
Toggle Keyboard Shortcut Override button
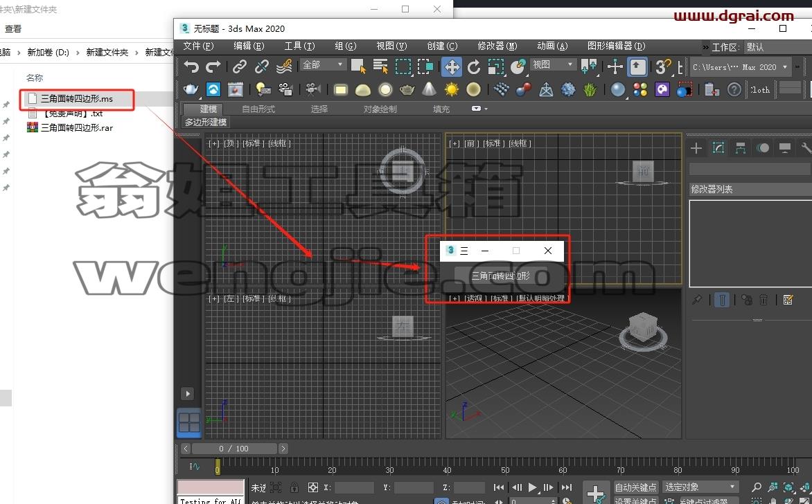tap(637, 66)
